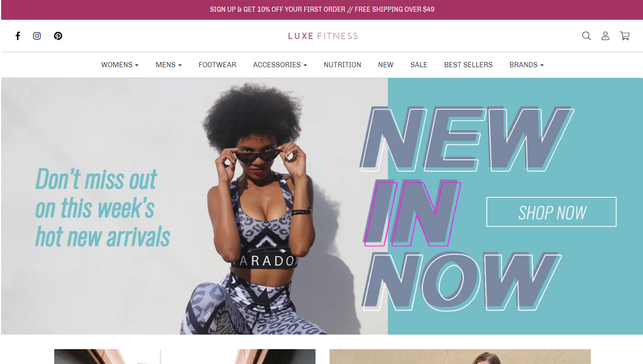The image size is (643, 364).
Task: Expand the Womens dropdown menu
Action: 119,65
